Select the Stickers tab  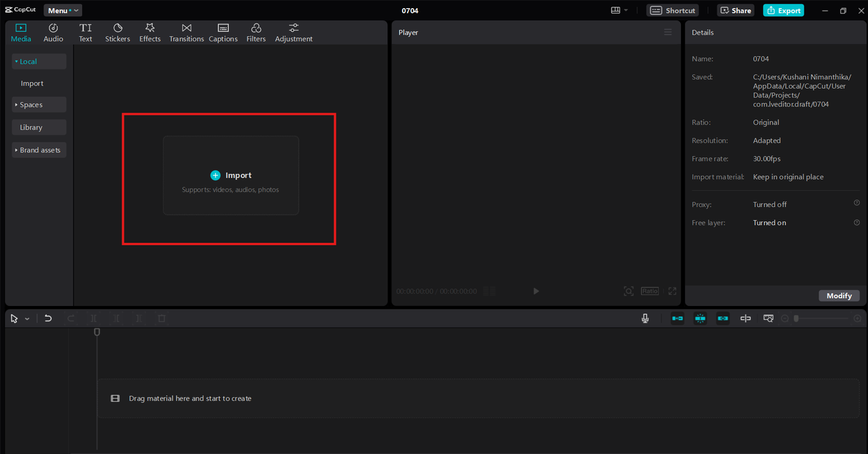tap(117, 33)
